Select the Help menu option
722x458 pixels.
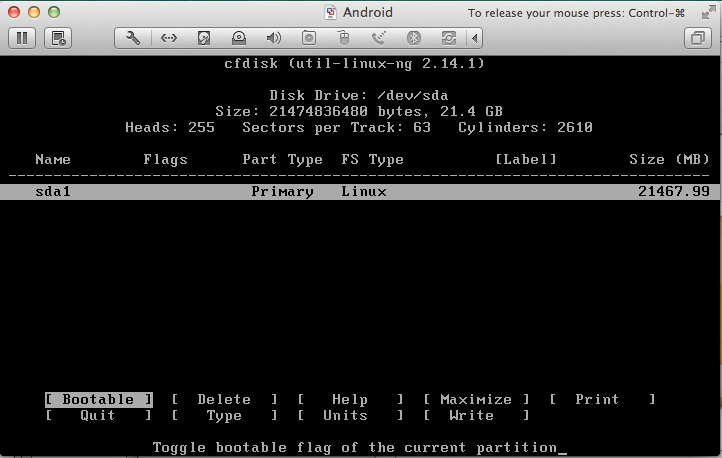pyautogui.click(x=350, y=400)
